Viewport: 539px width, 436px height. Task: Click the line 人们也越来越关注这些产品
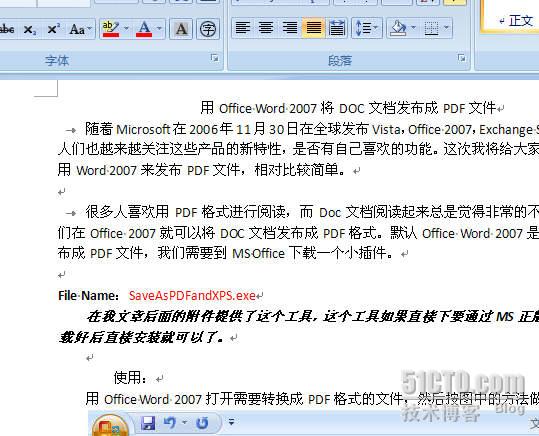tap(298, 149)
